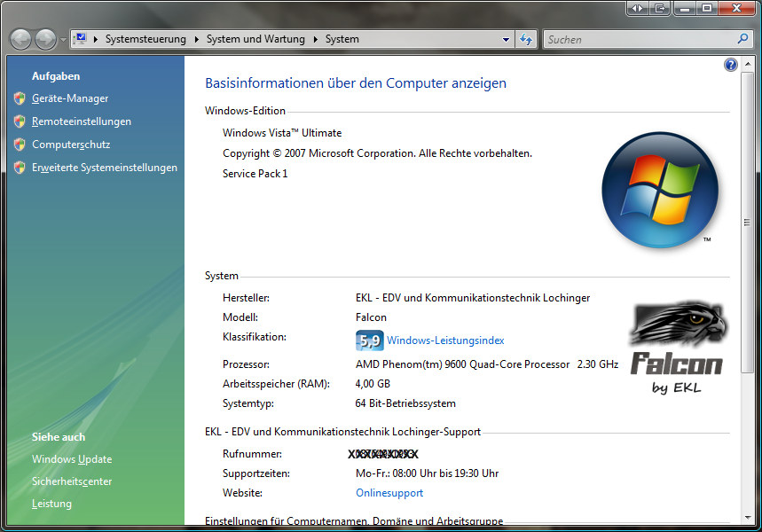Open Erweiterte Systemeinstellungen

[105, 168]
